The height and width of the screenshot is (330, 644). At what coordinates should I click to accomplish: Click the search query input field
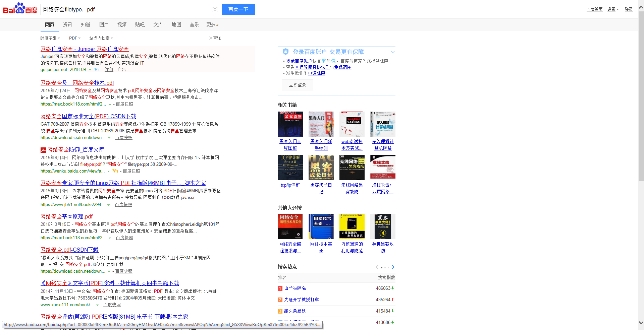[x=126, y=9]
